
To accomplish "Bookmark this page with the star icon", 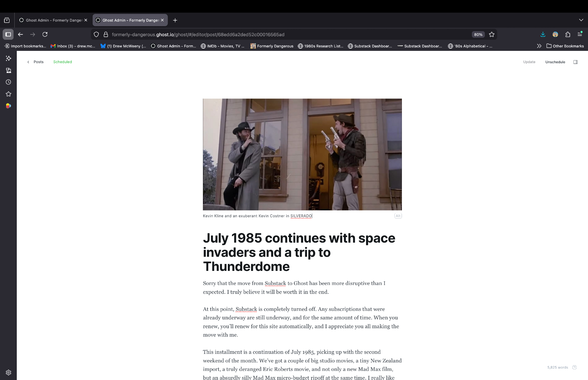I will 492,34.
